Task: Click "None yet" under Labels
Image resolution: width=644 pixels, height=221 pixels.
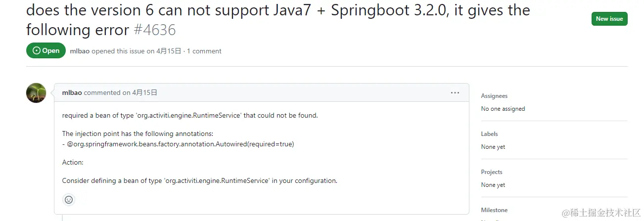Action: 493,147
